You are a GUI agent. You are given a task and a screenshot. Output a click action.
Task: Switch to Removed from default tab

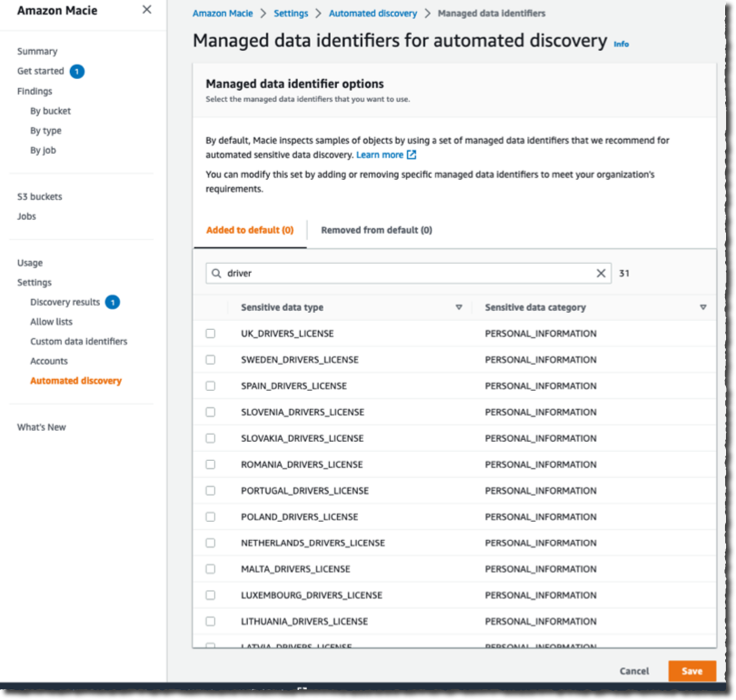(x=376, y=230)
